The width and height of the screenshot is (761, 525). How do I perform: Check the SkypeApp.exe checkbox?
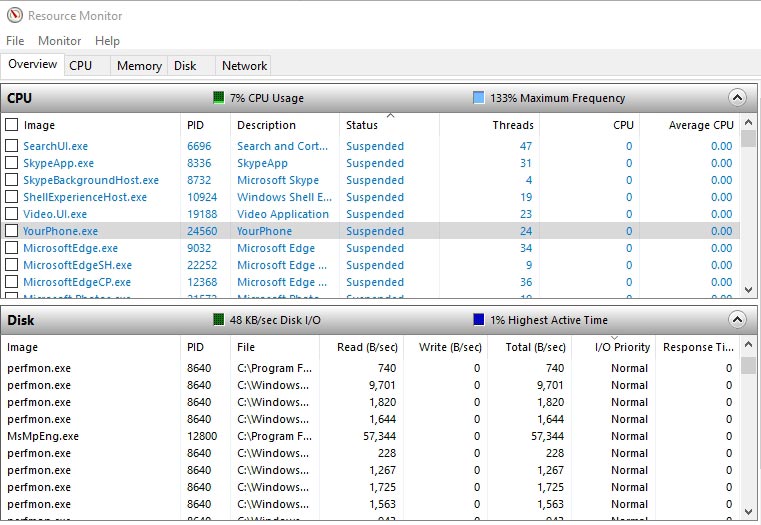pyautogui.click(x=12, y=163)
